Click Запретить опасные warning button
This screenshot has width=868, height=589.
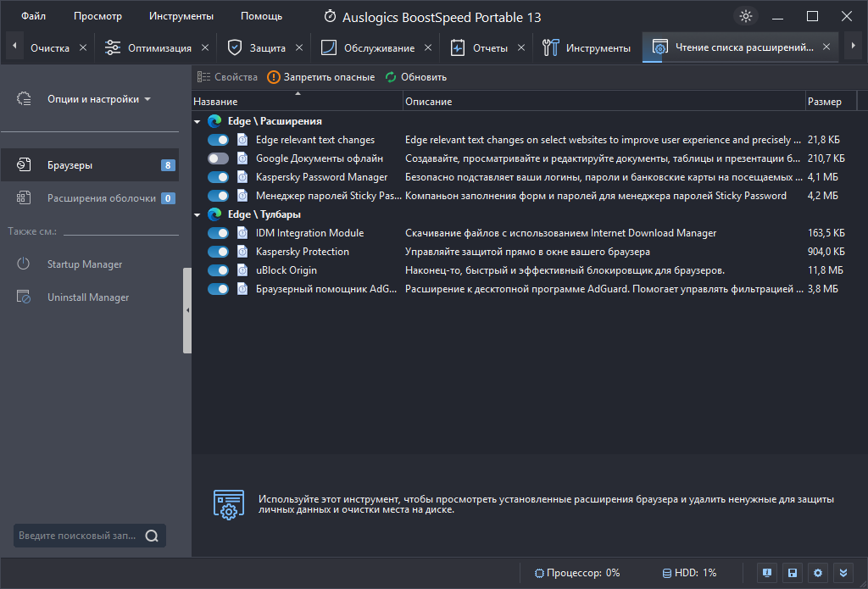pyautogui.click(x=320, y=77)
